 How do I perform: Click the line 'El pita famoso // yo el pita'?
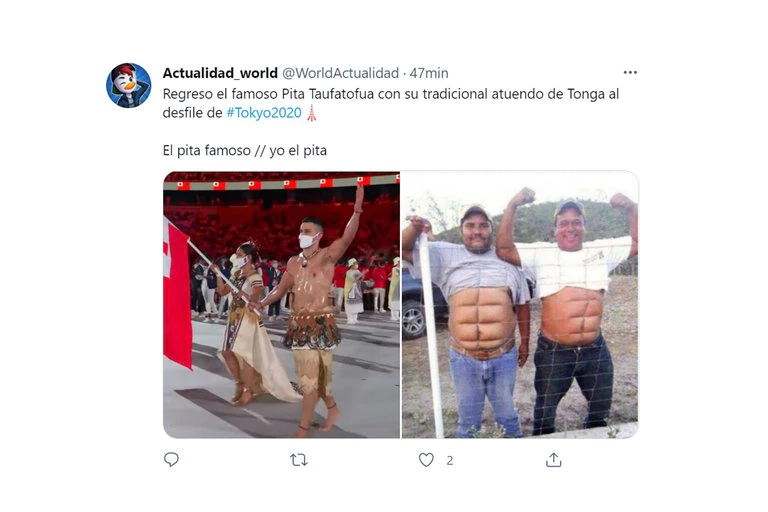tap(245, 150)
